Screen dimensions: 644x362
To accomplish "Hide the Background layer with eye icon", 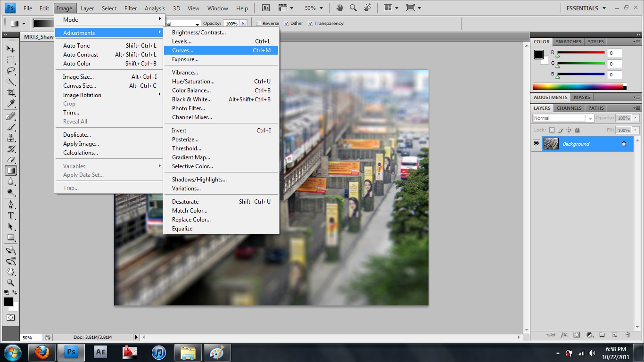I will pos(536,144).
